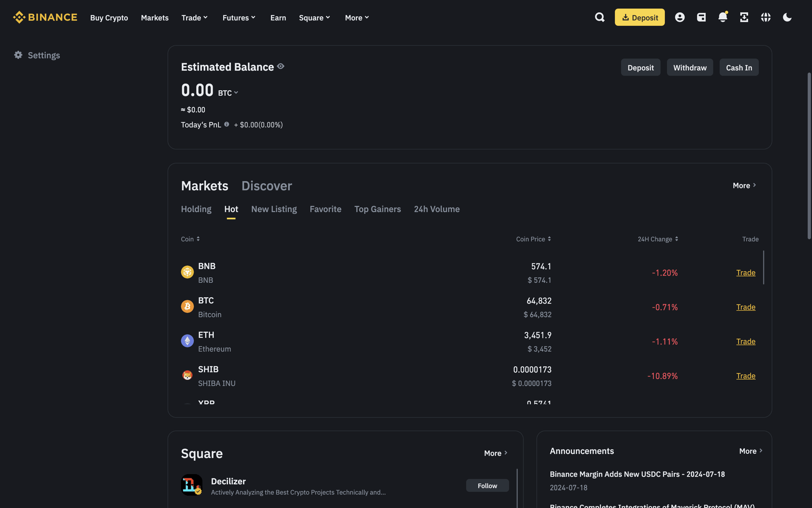This screenshot has width=812, height=508.
Task: Open Binance Margin Adds USDC Pairs announcement
Action: pos(637,474)
